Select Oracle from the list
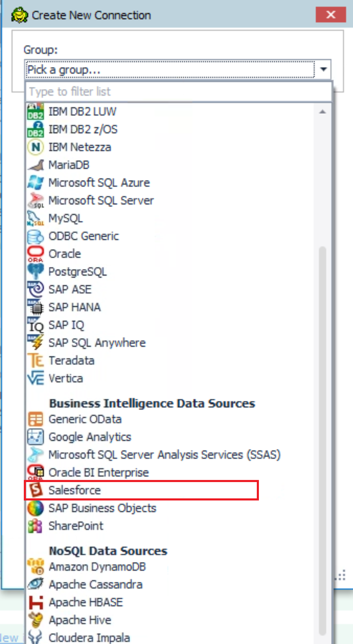Screen dimensions: 353x644 [x=64, y=254]
